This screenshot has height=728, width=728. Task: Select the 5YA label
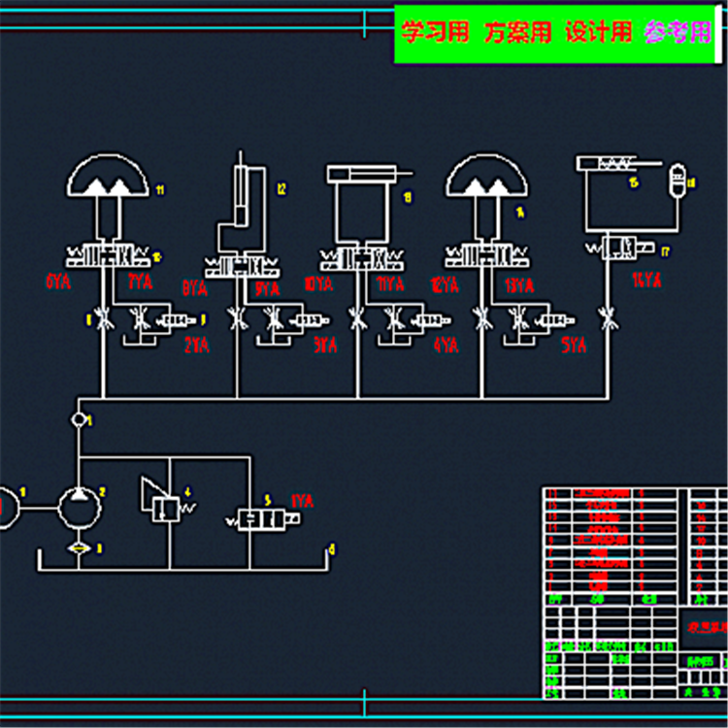(574, 345)
